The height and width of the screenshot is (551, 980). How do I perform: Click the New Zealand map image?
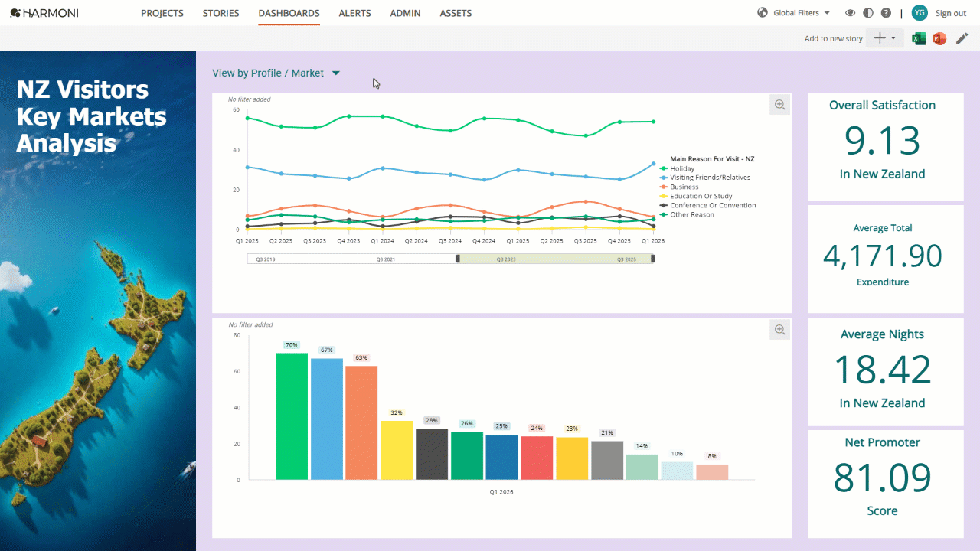tap(98, 302)
